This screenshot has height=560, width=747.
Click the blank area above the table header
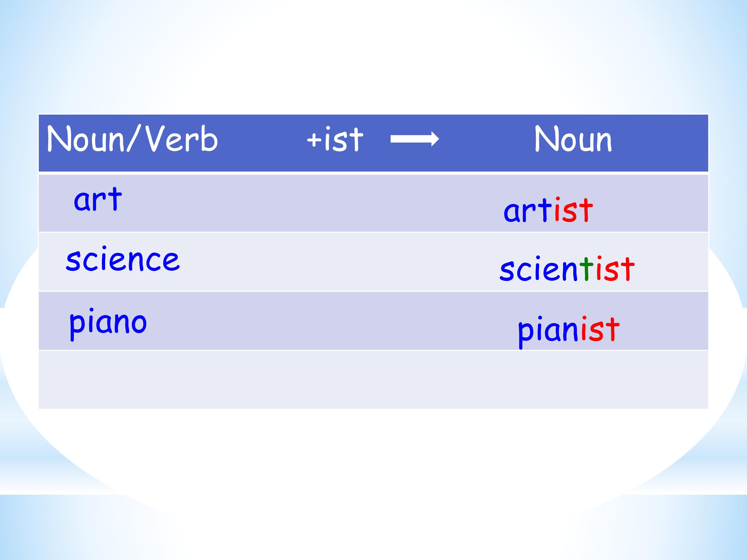373,67
